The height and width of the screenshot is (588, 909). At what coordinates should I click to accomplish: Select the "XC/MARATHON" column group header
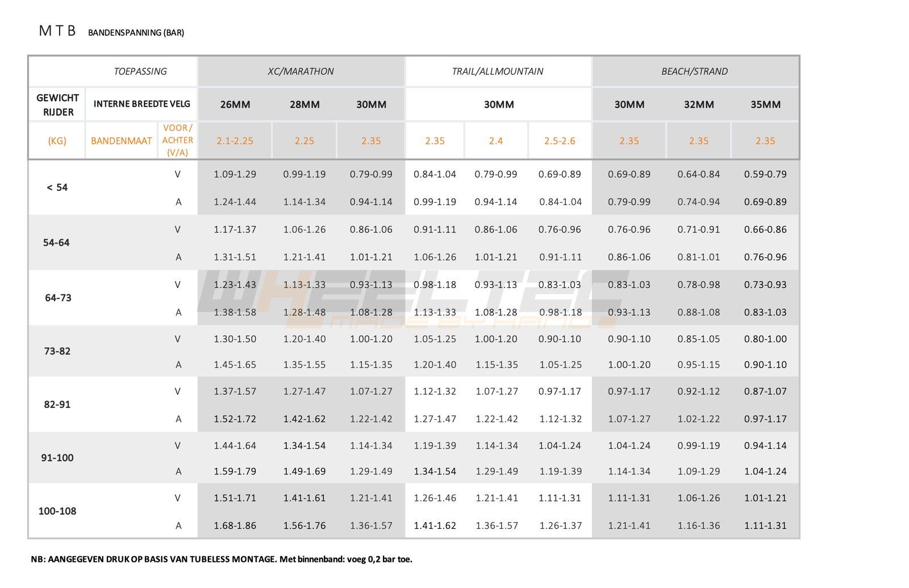click(x=301, y=72)
